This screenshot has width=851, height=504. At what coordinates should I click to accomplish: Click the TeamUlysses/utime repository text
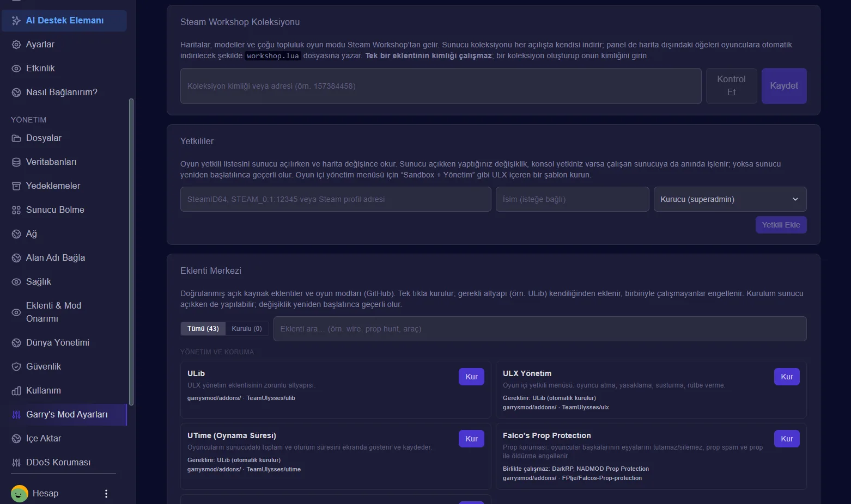(x=273, y=469)
